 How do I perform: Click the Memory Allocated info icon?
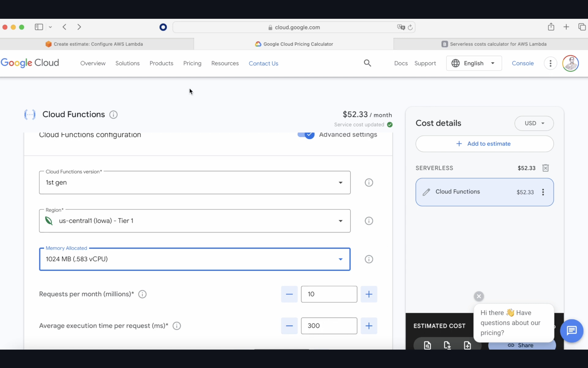369,259
